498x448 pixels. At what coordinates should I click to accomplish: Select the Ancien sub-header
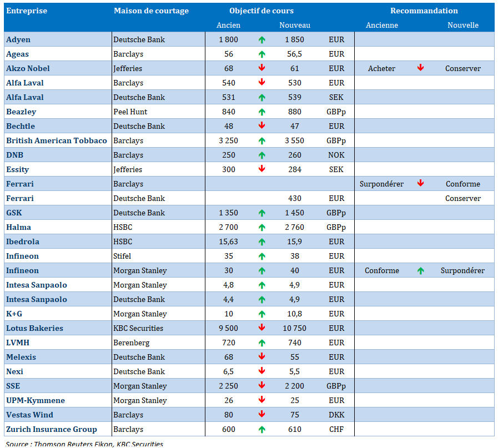(228, 26)
